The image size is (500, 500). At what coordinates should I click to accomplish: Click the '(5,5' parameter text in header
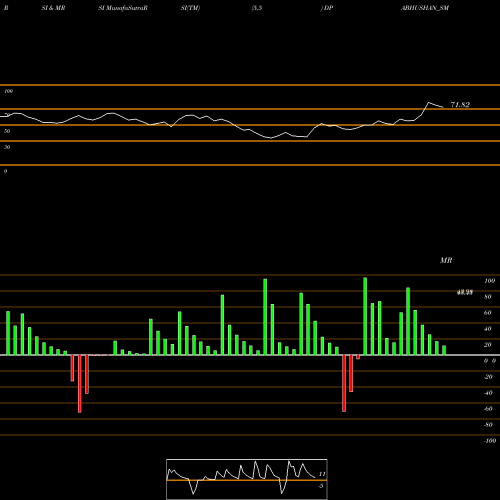[257, 8]
